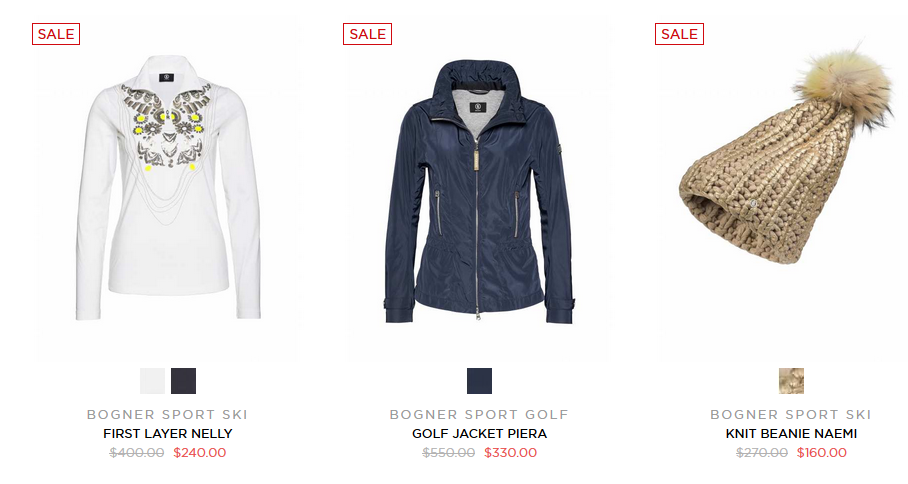Screen dimensions: 908x484
Task: Open the white First Layer Nelly image
Action: pos(168,188)
